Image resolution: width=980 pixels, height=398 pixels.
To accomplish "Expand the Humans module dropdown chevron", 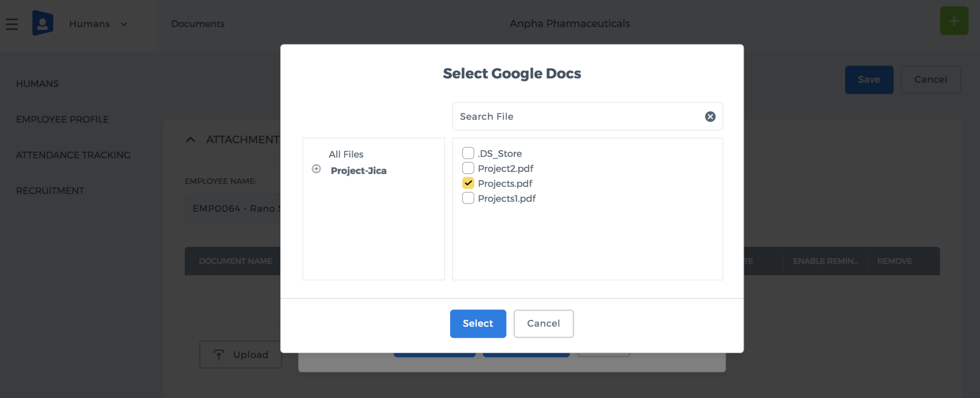I will [x=124, y=24].
